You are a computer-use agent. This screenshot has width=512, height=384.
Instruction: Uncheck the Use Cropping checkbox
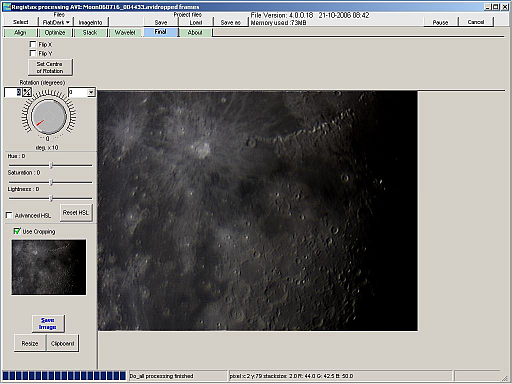tap(17, 231)
